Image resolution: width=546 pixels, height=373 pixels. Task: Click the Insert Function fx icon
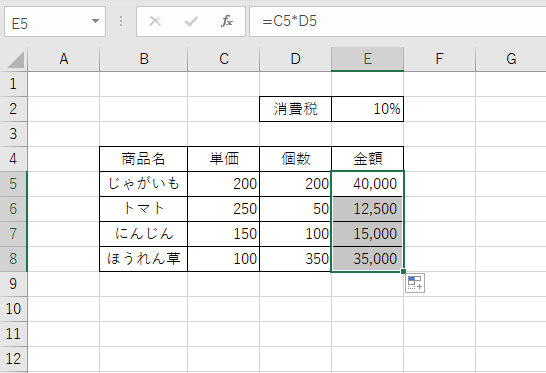pyautogui.click(x=227, y=22)
